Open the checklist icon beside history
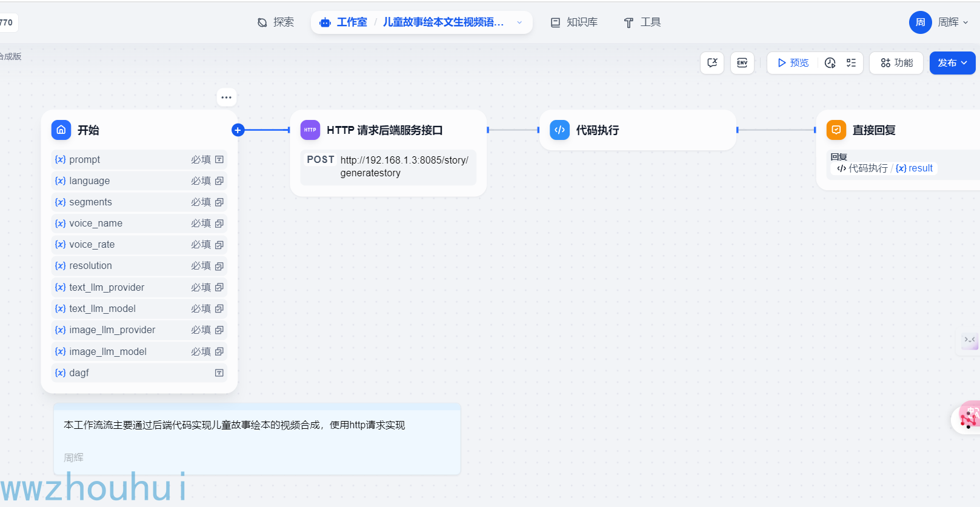980x507 pixels. pos(851,63)
